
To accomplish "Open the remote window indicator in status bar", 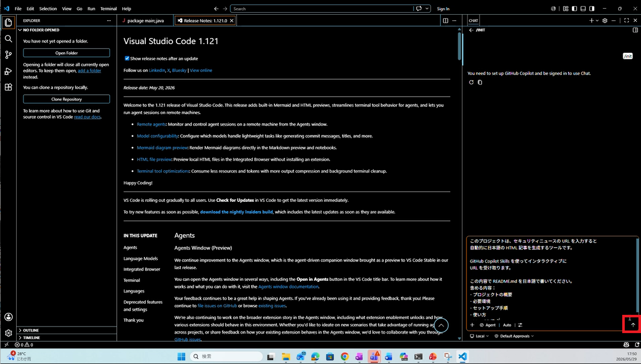I will click(6, 345).
